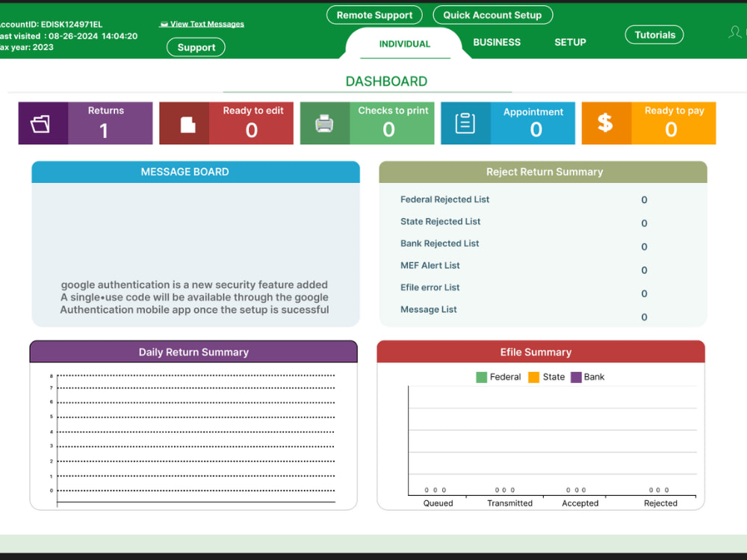Image resolution: width=747 pixels, height=560 pixels.
Task: Click the Ready to pay count 0
Action: point(671,129)
